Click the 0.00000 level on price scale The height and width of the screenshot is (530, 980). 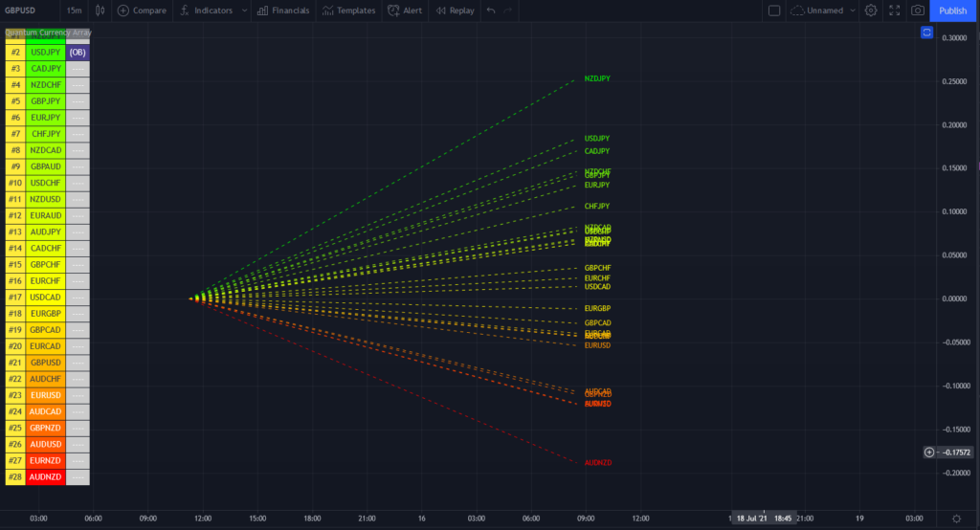pos(954,298)
